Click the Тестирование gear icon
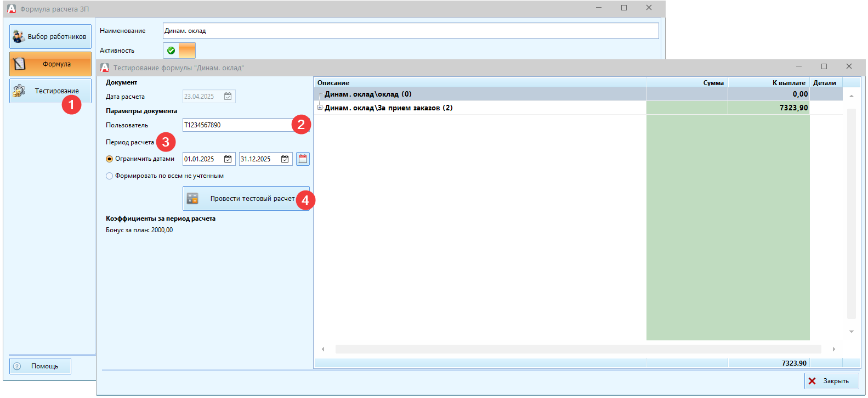This screenshot has height=398, width=868. pyautogui.click(x=19, y=91)
